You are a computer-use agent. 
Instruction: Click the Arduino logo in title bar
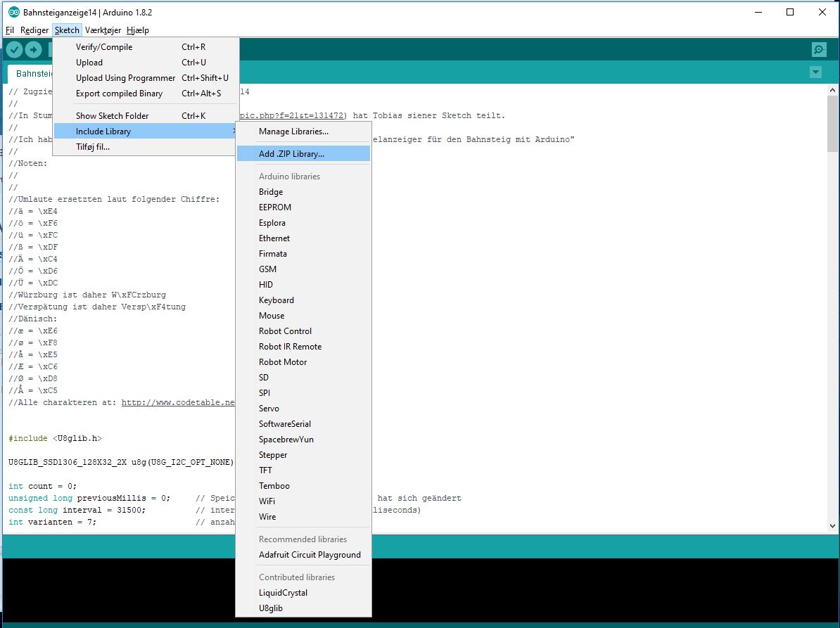tap(14, 12)
